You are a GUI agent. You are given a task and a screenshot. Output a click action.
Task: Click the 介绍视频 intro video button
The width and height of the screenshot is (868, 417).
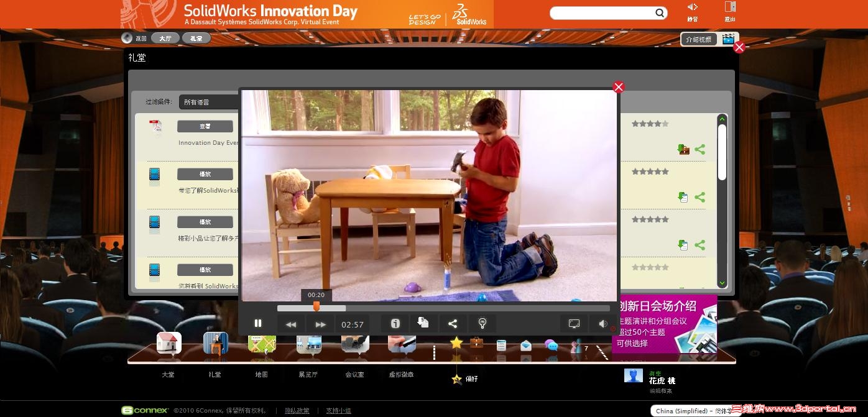click(x=699, y=39)
